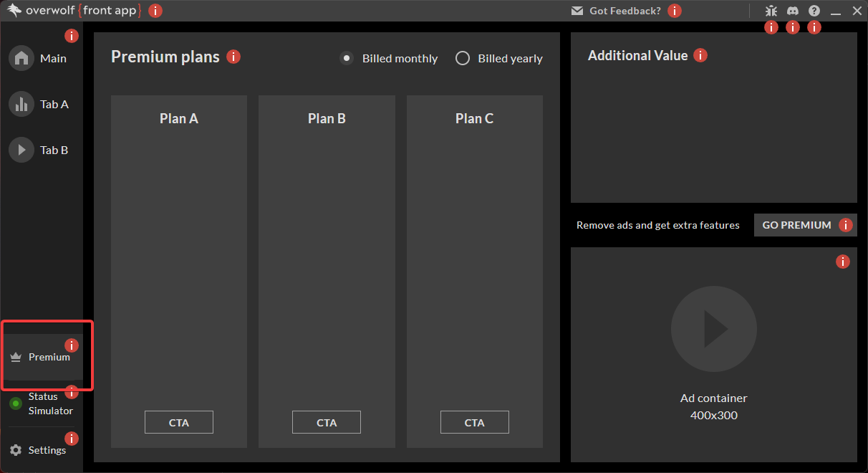This screenshot has width=868, height=473.
Task: Click the 'Ad container 400x300' label
Action: coord(714,406)
